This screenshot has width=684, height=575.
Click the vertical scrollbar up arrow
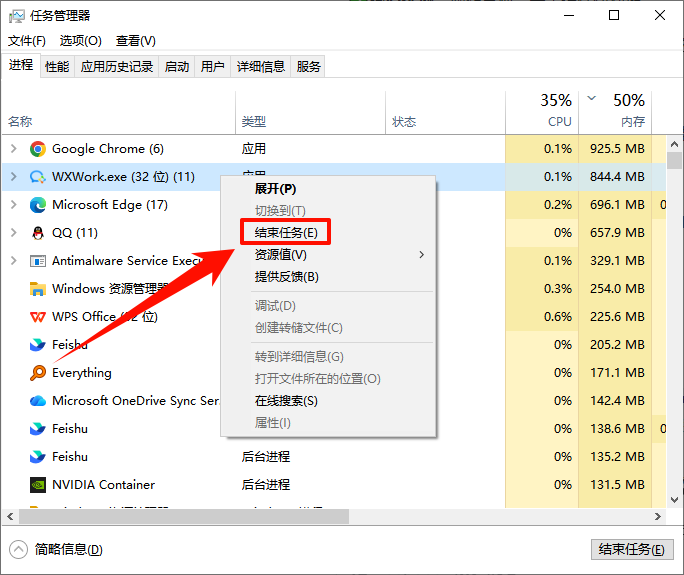click(674, 144)
